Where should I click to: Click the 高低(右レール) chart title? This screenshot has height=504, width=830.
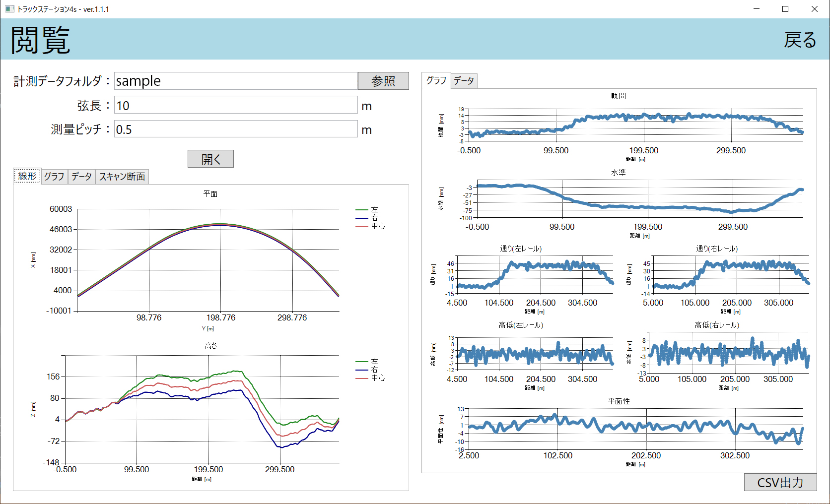coord(717,325)
